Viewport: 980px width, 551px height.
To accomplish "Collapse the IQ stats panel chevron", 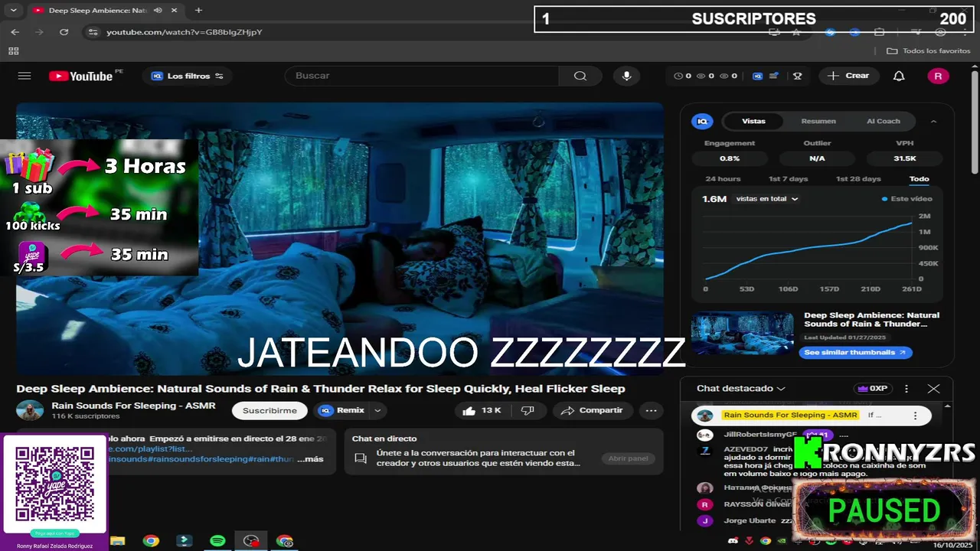I will tap(933, 121).
